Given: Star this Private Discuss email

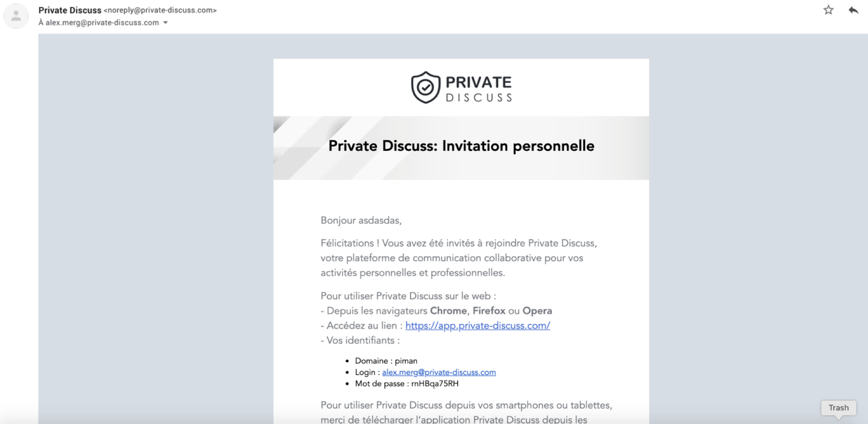Looking at the screenshot, I should [828, 10].
